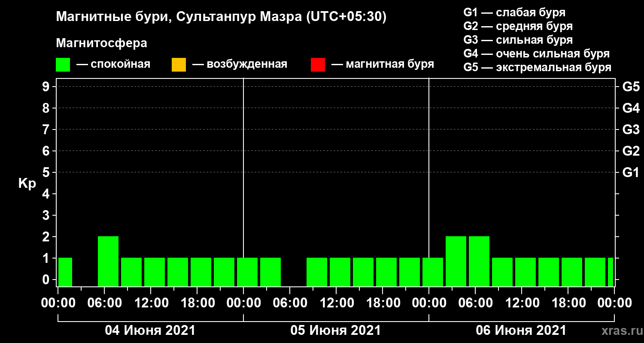The height and width of the screenshot is (343, 644).
Task: Click the Kp 2 bar at 06:00 on 04 June
Action: click(108, 261)
